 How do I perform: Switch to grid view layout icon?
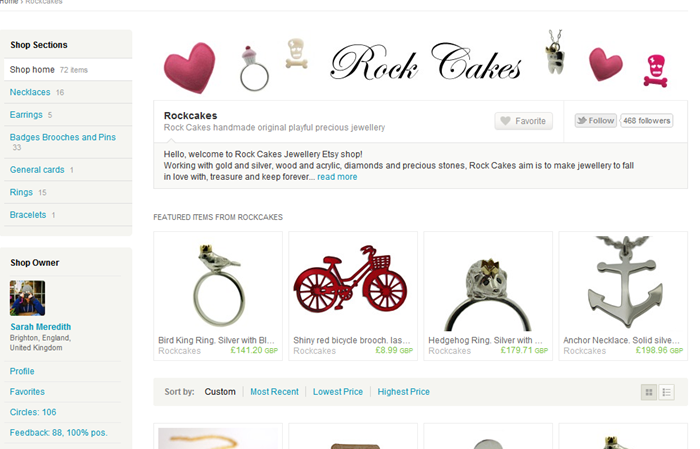[x=649, y=392]
